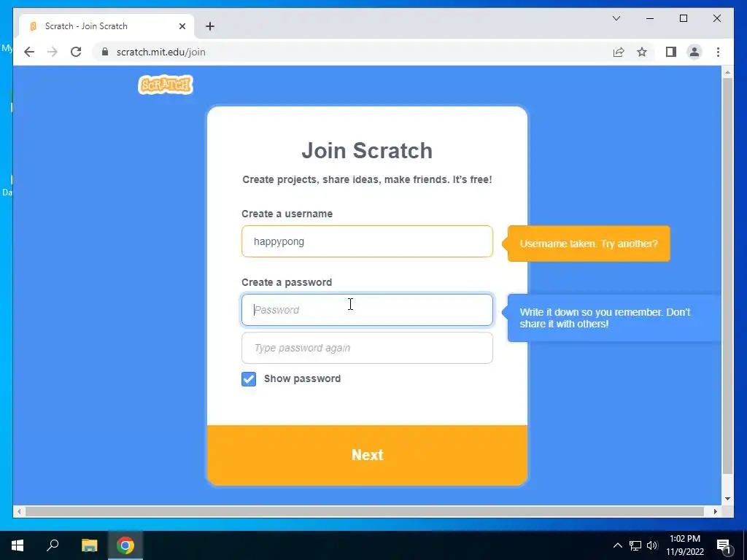Focus the Password input field
The width and height of the screenshot is (747, 560).
tap(367, 310)
